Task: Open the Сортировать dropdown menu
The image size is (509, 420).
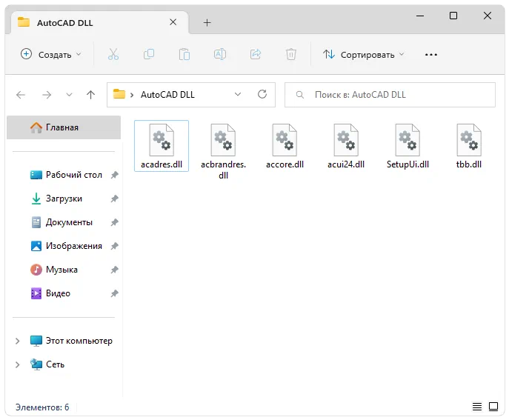Action: click(x=364, y=55)
